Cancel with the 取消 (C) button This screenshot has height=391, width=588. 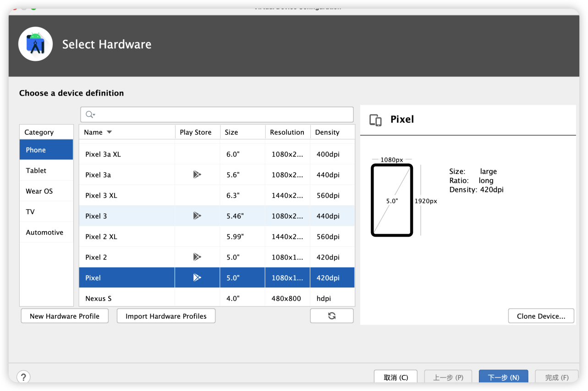(396, 377)
